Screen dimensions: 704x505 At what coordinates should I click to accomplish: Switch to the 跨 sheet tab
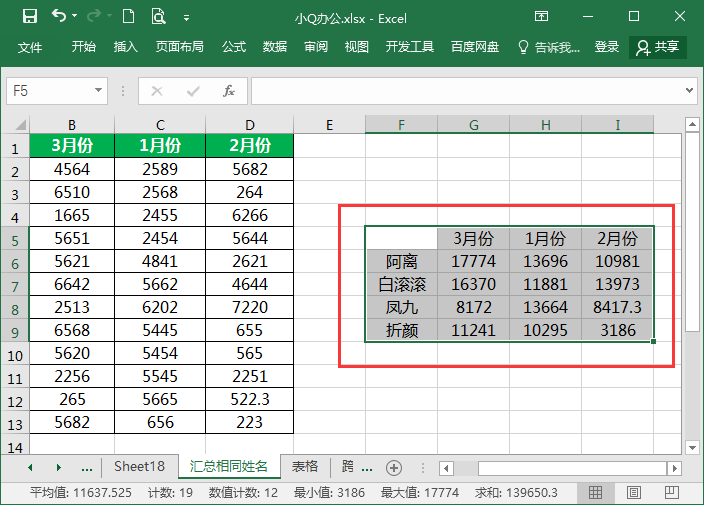click(347, 467)
